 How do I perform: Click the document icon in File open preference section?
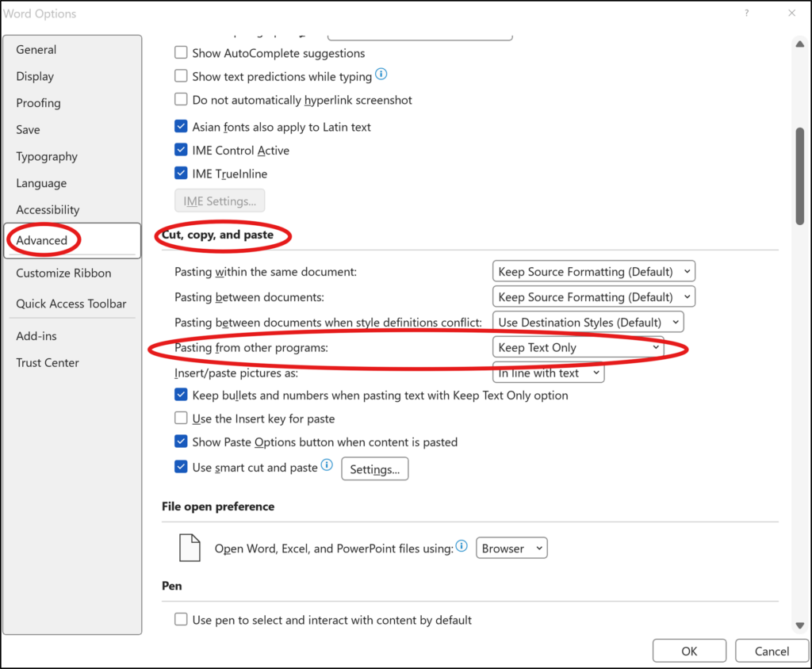[190, 547]
